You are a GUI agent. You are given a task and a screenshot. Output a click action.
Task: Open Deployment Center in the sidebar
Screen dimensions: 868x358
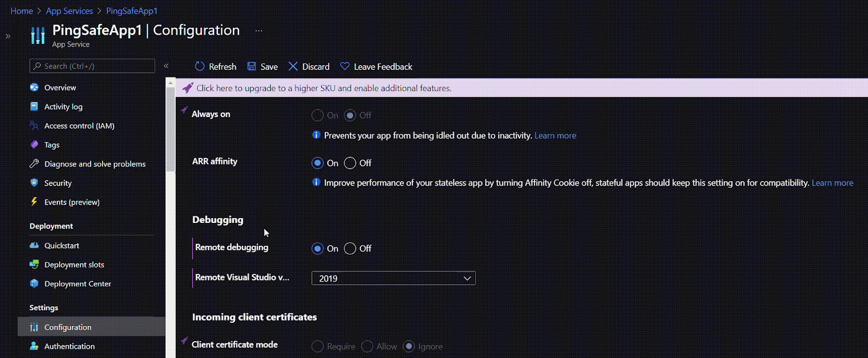(x=78, y=284)
